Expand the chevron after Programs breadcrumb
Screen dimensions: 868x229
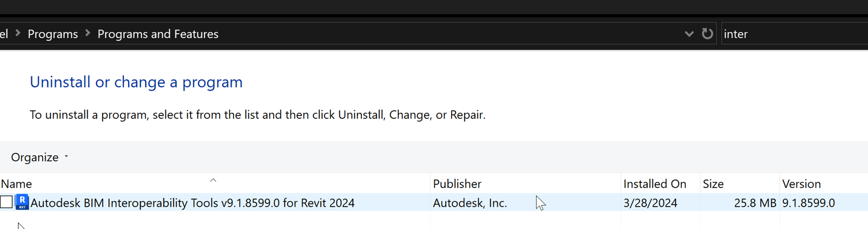click(88, 34)
